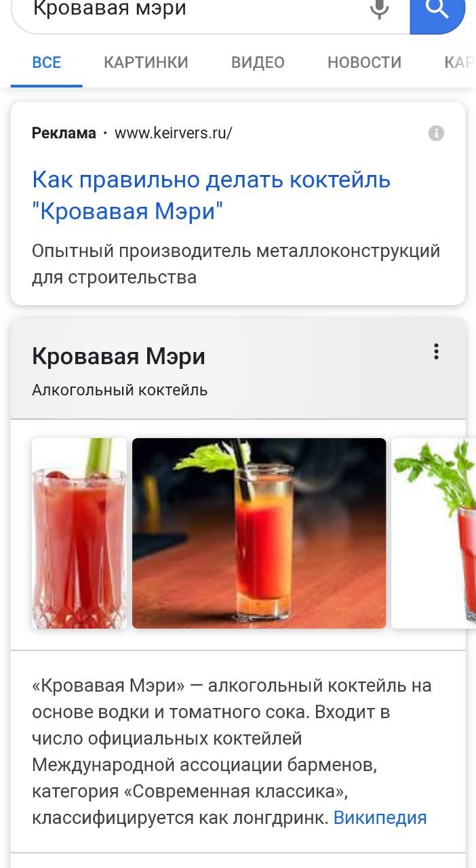476x868 pixels.
Task: Switch to the ВИДЕО tab
Action: point(258,62)
